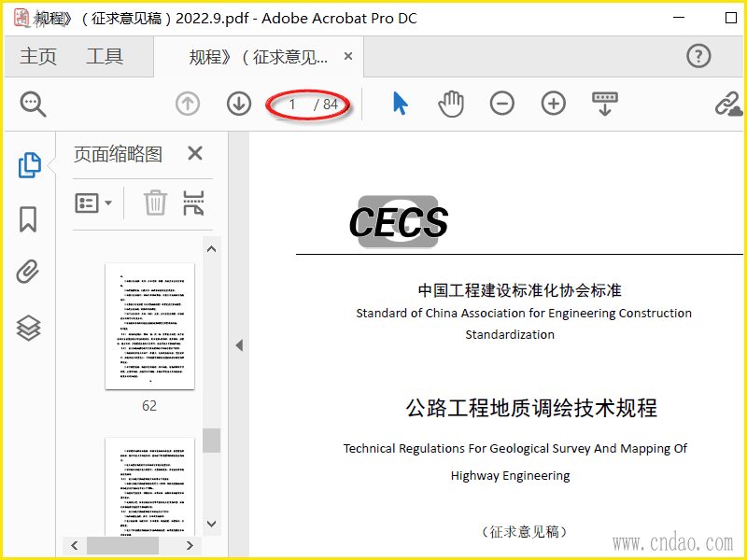Select page 62 thumbnail
This screenshot has width=747, height=560.
[x=149, y=326]
